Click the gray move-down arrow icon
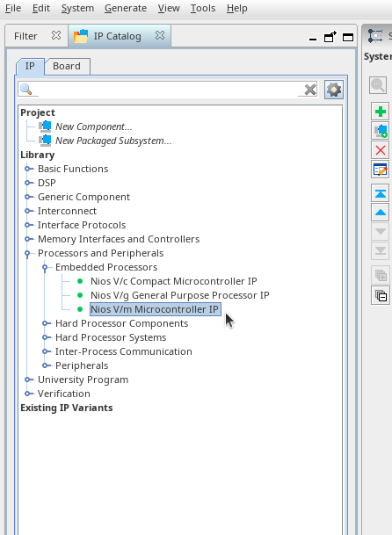This screenshot has width=392, height=535. [380, 232]
